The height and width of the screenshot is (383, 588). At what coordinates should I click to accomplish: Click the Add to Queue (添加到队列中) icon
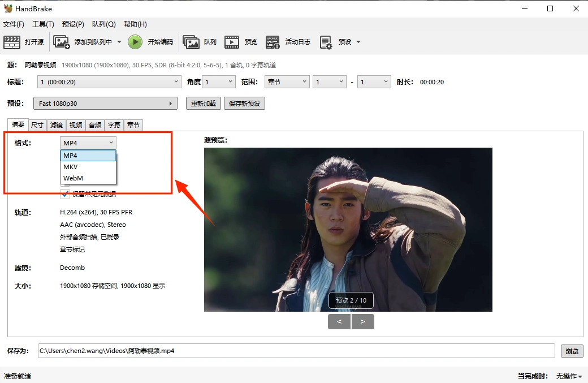(x=62, y=42)
